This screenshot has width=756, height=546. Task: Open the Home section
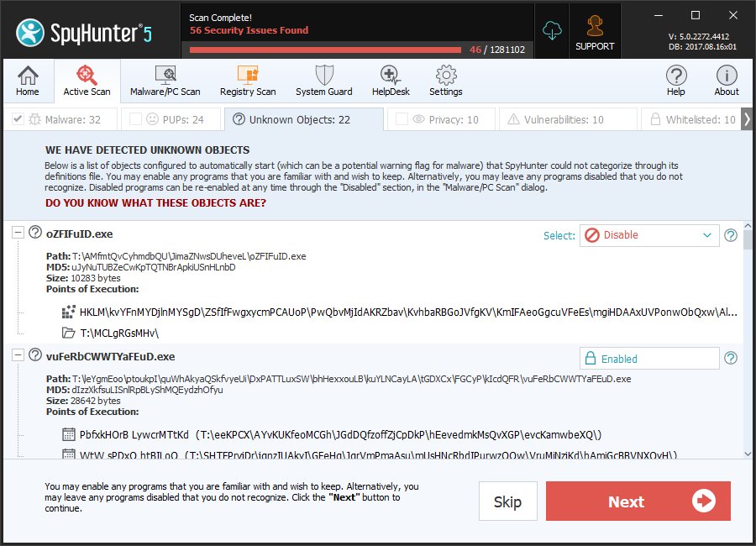[28, 81]
